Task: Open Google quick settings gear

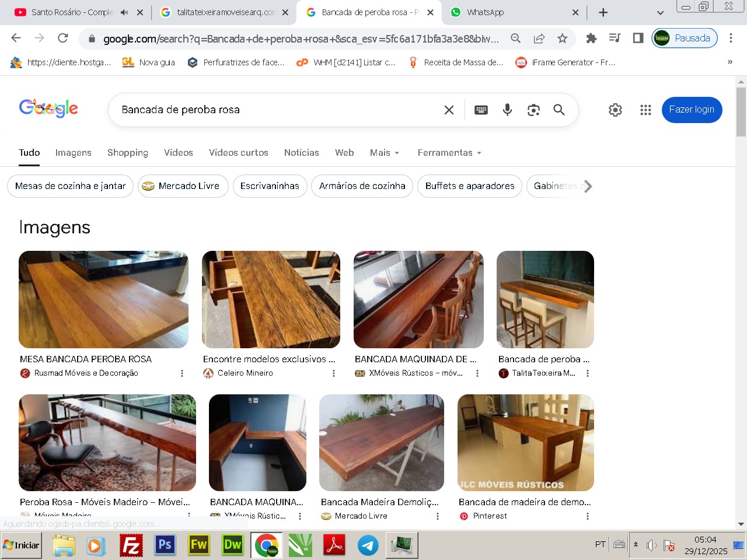Action: click(615, 110)
